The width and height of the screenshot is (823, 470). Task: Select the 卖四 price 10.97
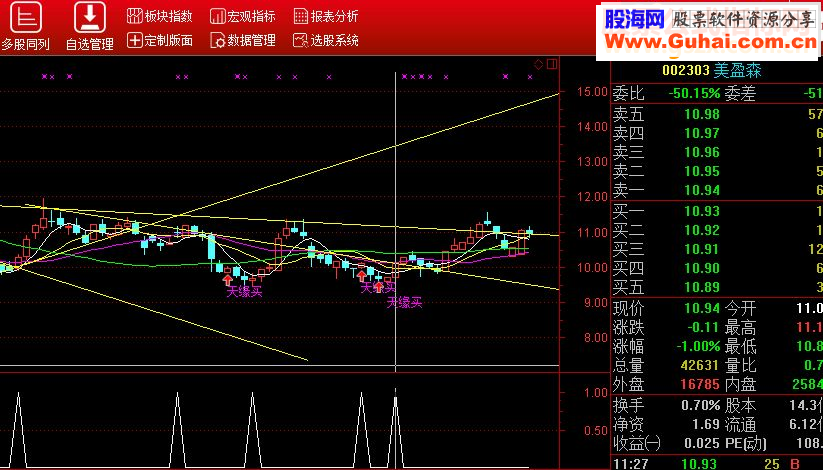pos(702,133)
